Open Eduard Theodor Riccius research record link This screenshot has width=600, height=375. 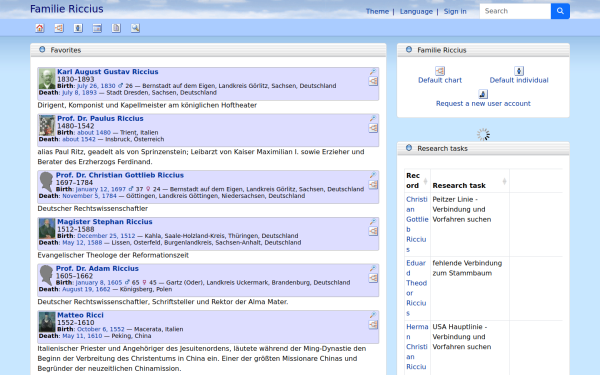[416, 288]
